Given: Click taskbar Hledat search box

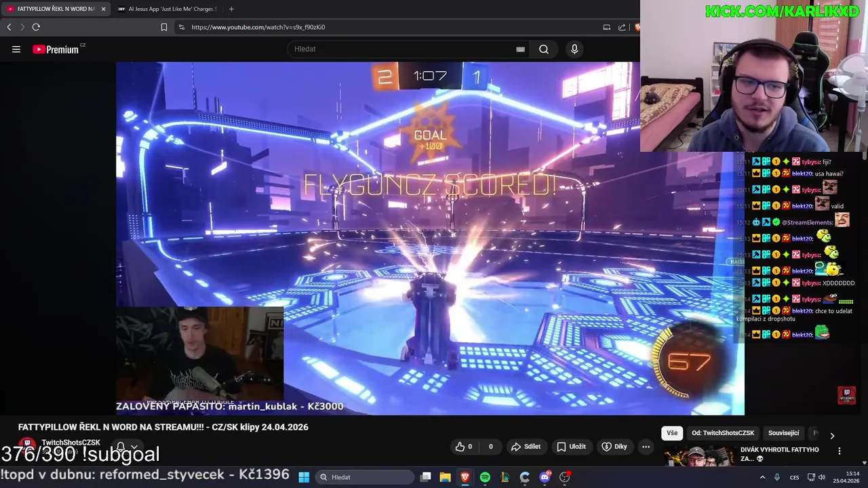Looking at the screenshot, I should pos(366,477).
